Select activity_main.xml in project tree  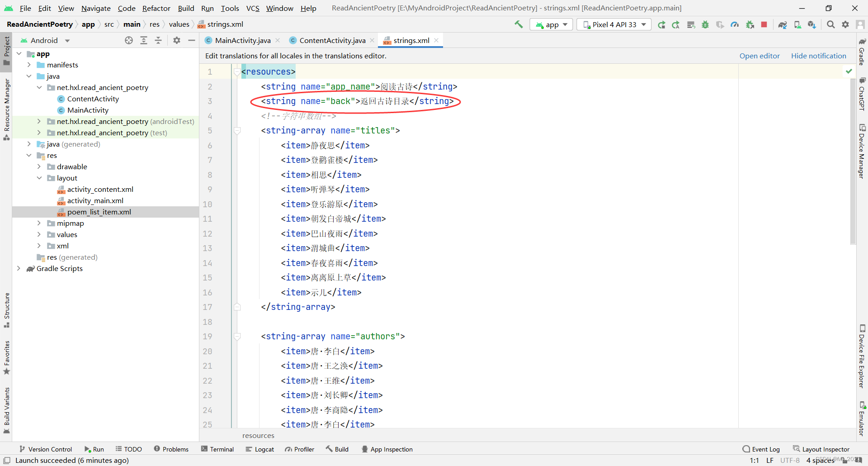pyautogui.click(x=95, y=200)
